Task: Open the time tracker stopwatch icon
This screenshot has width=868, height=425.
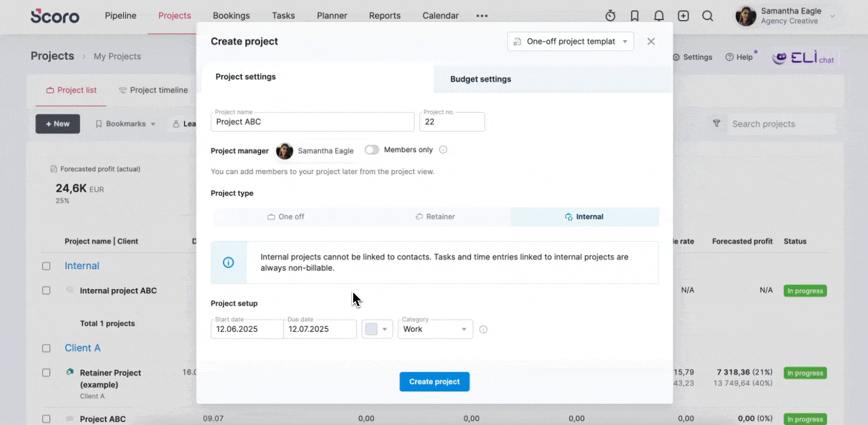Action: 610,16
